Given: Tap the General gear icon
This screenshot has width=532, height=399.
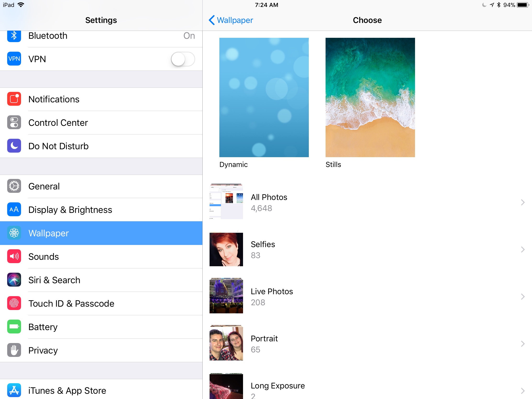Looking at the screenshot, I should click(14, 186).
